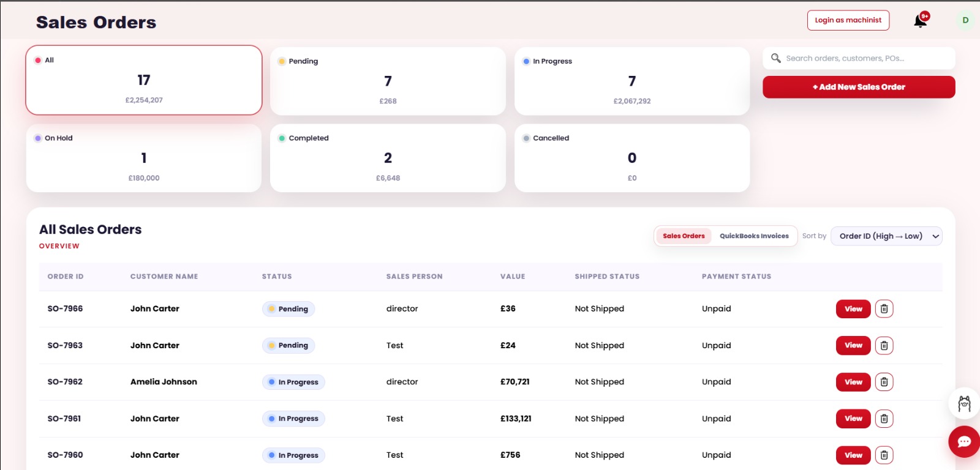
Task: Open the user avatar D menu
Action: point(965,20)
